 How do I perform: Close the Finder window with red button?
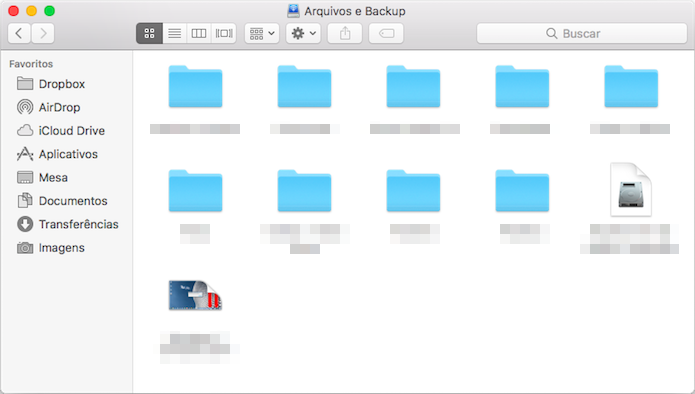[13, 11]
